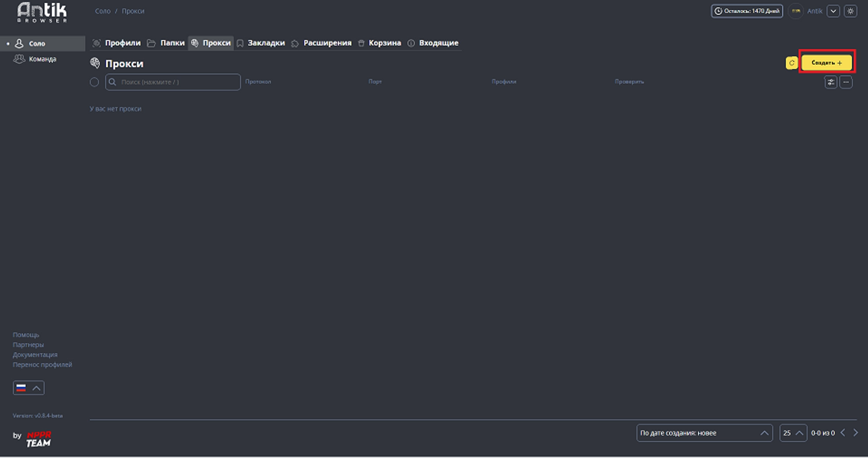Open the Профили section via its icon
Image resolution: width=868 pixels, height=458 pixels.
(x=96, y=43)
